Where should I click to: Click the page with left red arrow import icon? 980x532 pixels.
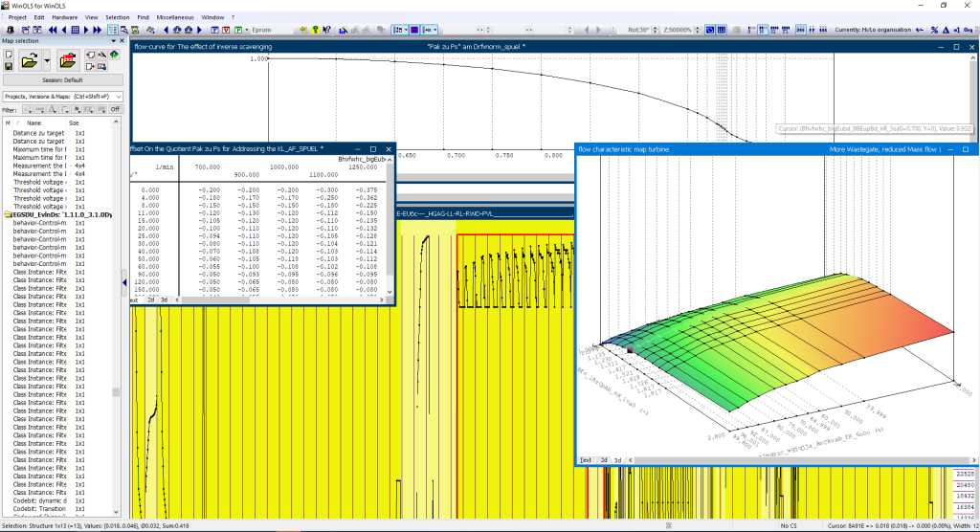click(90, 55)
